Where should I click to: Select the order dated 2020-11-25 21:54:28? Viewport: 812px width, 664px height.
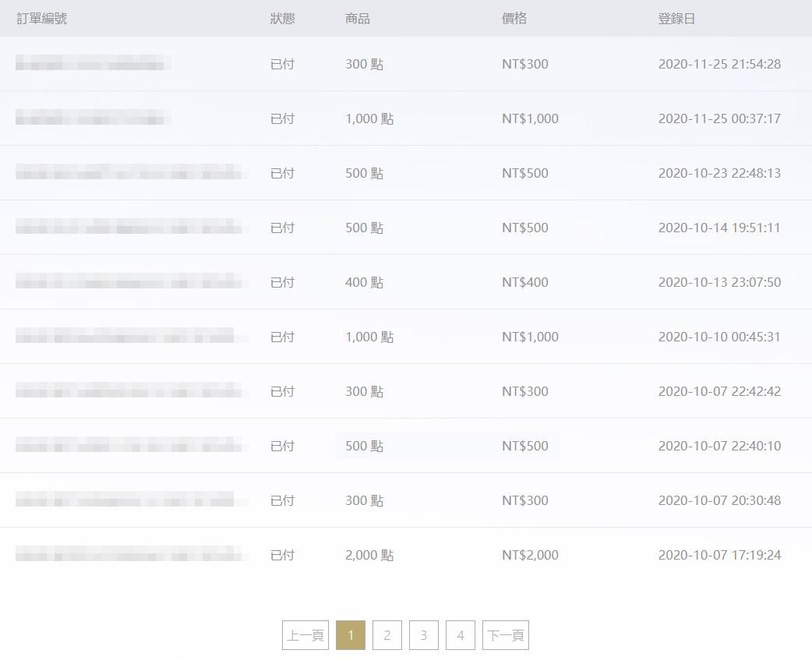(406, 64)
